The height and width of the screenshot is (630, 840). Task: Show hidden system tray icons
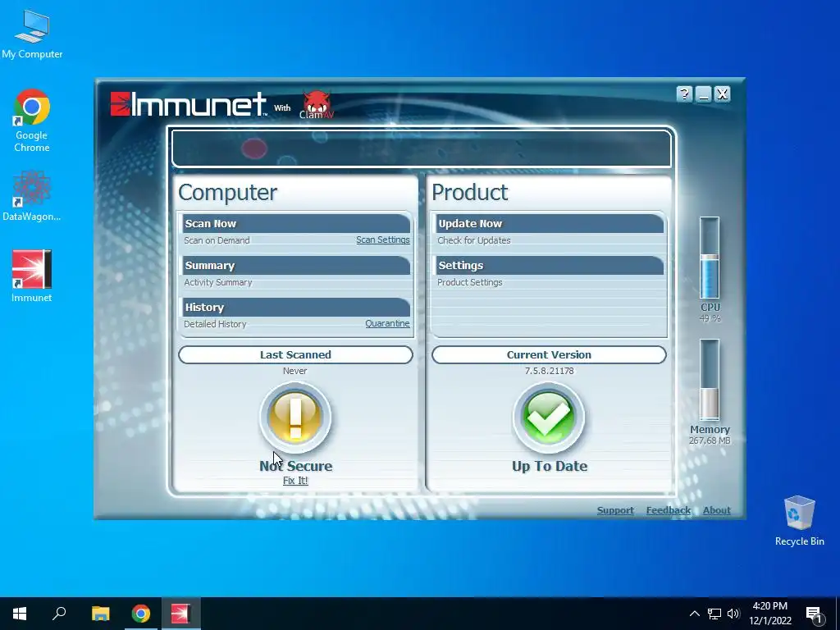pos(694,614)
